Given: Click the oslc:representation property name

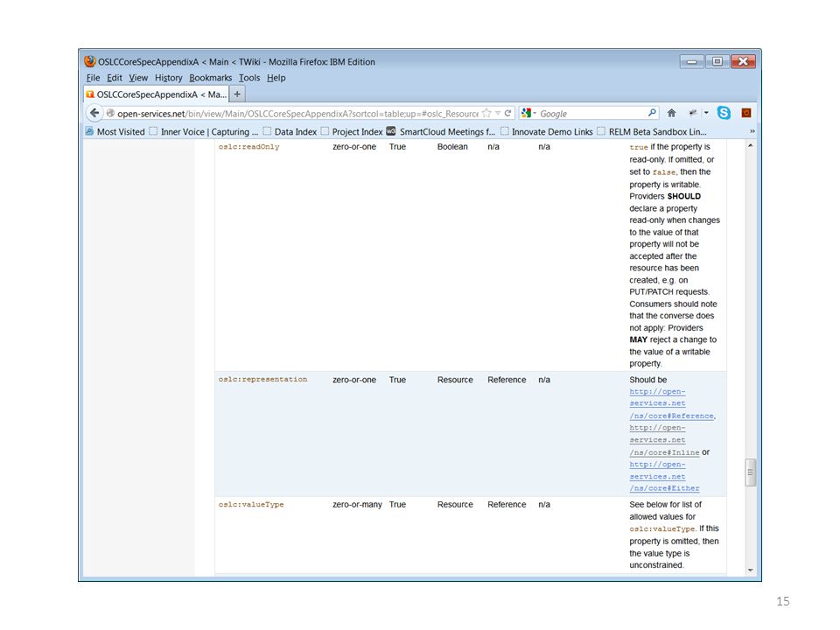Looking at the screenshot, I should click(262, 379).
